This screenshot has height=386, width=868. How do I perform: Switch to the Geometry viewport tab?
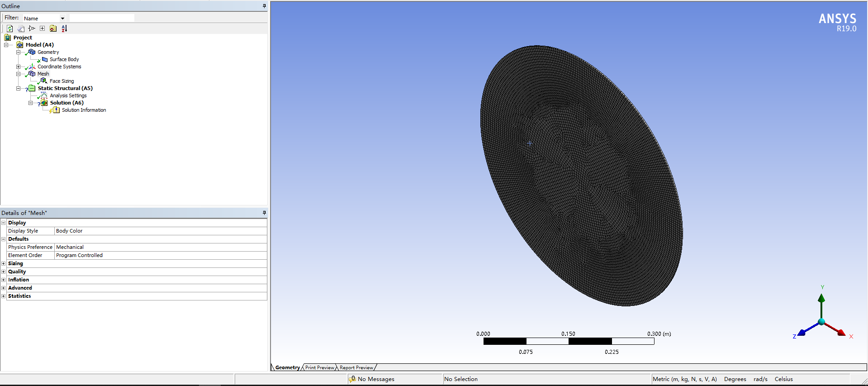[287, 367]
